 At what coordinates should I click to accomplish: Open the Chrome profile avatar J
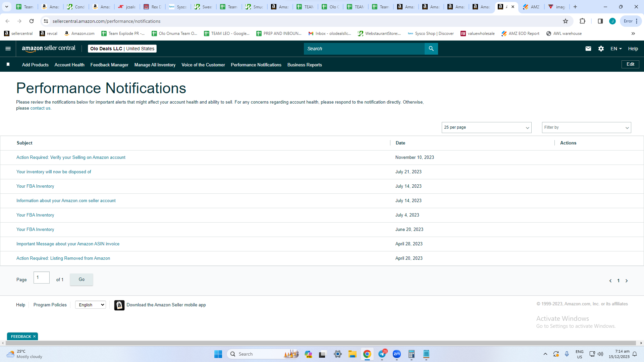point(612,21)
